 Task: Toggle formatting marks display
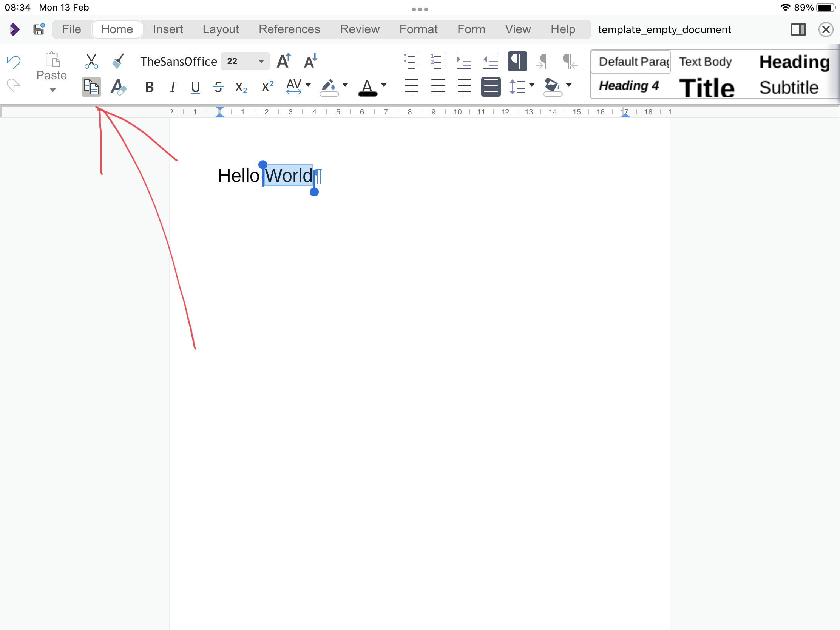(517, 61)
